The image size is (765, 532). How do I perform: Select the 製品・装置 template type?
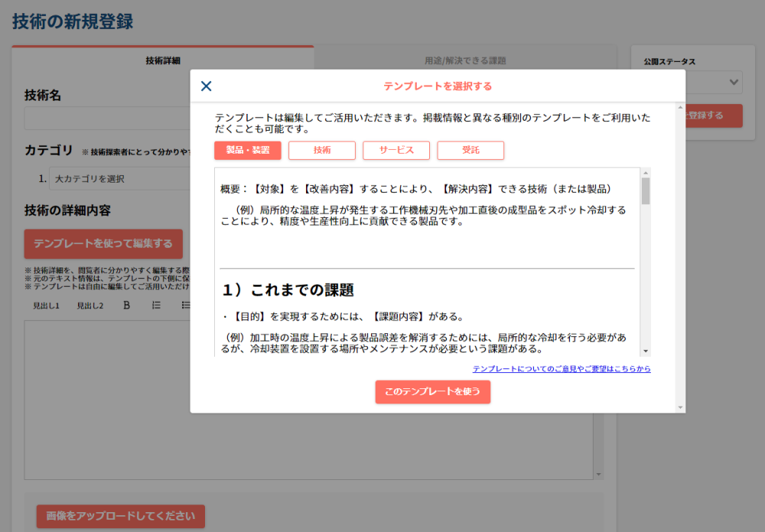248,151
